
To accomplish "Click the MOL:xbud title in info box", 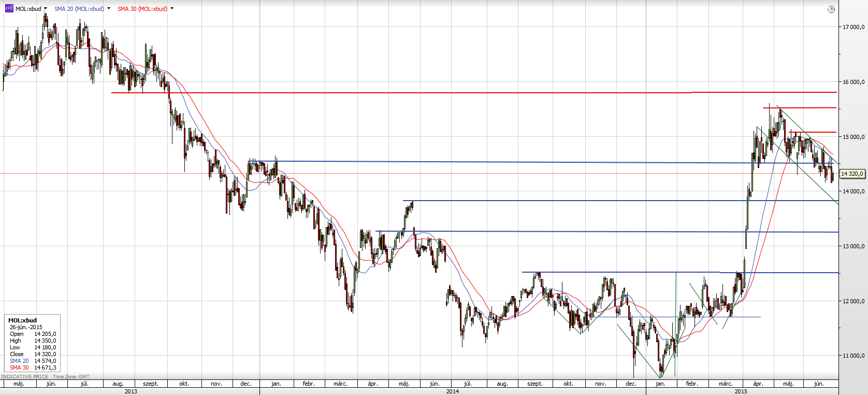I will 22,320.
